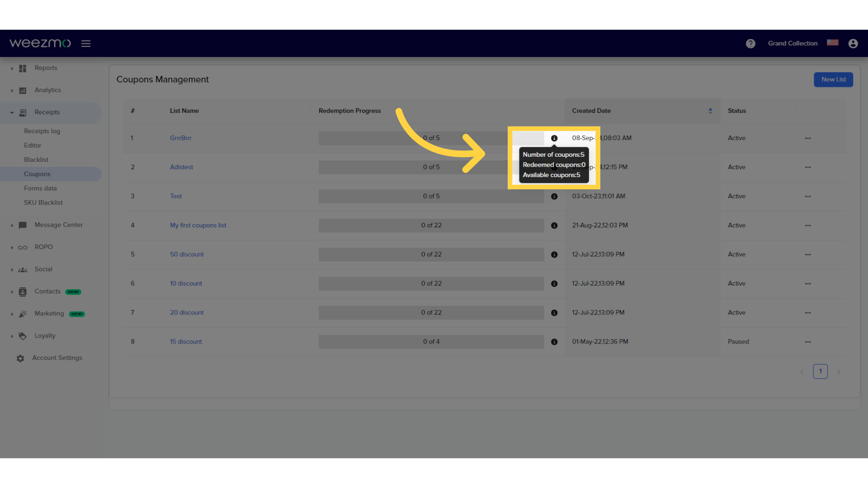This screenshot has width=868, height=488.
Task: Click the info icon for My first coupons list
Action: point(553,225)
